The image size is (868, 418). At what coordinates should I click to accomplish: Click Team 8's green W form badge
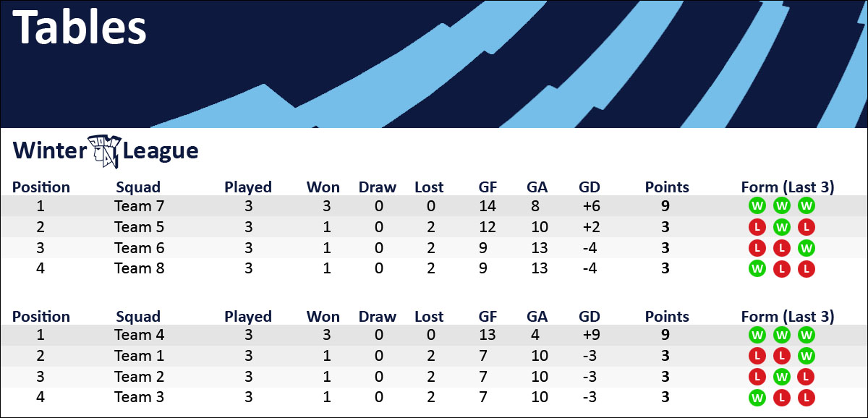coord(757,269)
